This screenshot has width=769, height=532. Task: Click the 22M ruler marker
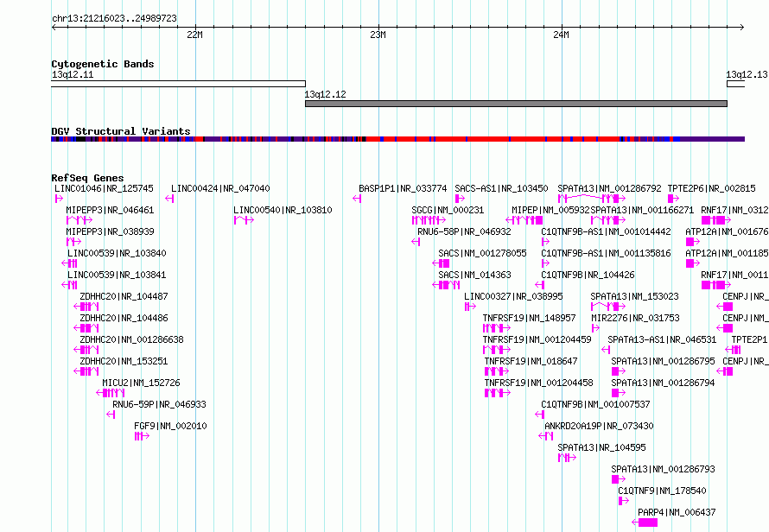194,35
